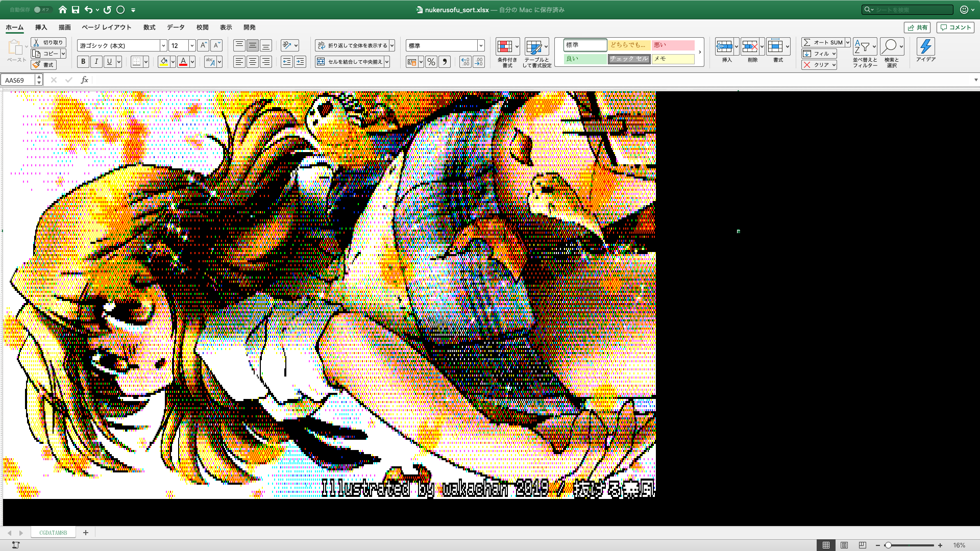
Task: Click the 削除 delete cells icon
Action: pyautogui.click(x=750, y=47)
